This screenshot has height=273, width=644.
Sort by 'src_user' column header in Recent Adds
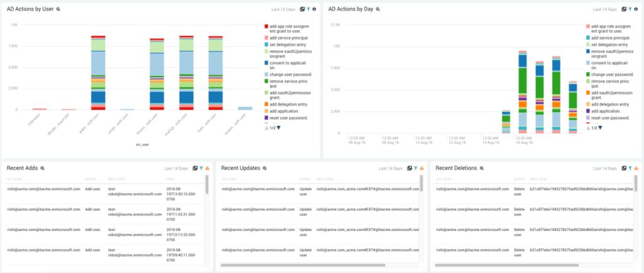coord(14,179)
